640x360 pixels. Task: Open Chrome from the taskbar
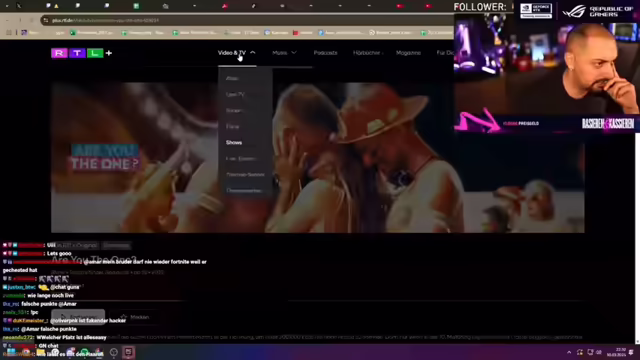[x=26, y=352]
